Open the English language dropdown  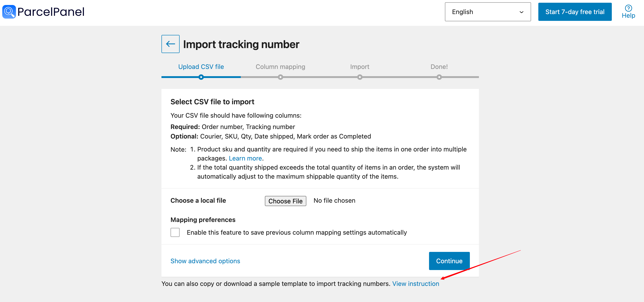point(488,12)
